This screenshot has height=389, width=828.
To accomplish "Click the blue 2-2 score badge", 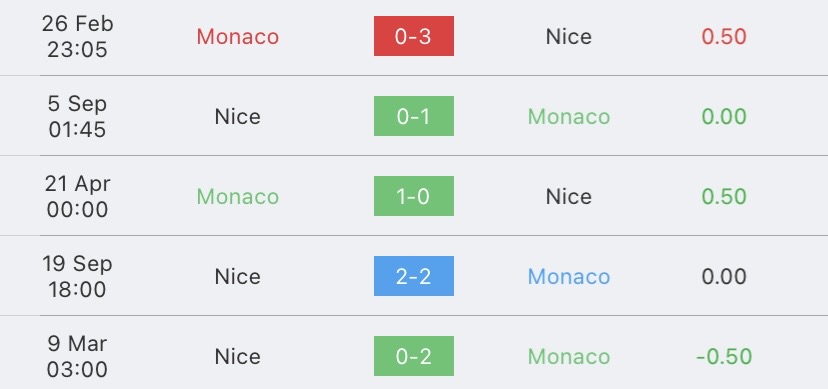I will point(413,276).
